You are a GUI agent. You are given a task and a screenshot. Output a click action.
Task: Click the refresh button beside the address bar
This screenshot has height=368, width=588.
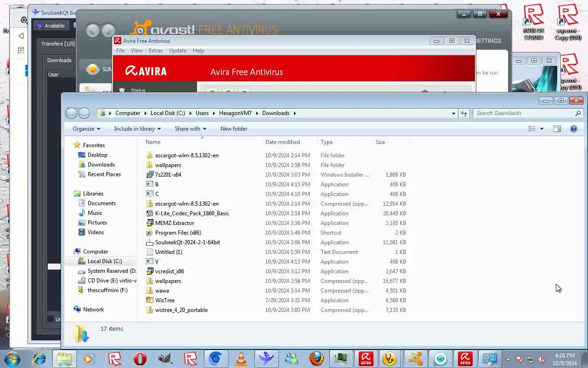(x=464, y=113)
